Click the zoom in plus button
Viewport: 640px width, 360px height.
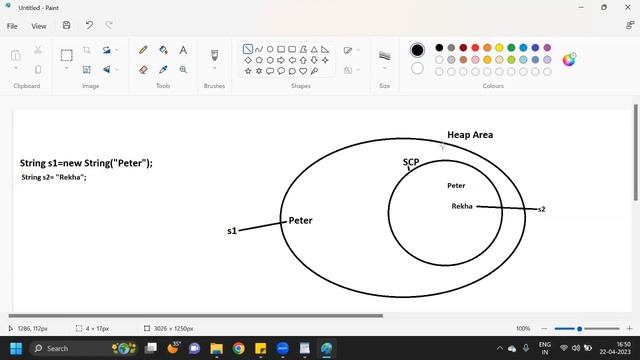[x=629, y=329]
